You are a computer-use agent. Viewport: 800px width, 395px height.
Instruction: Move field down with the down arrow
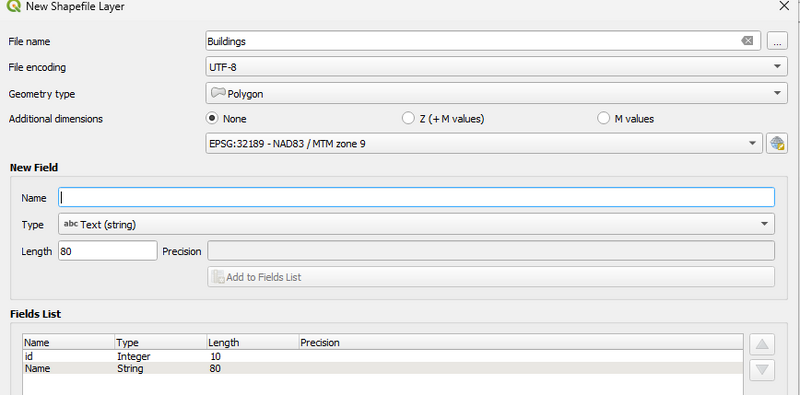762,370
